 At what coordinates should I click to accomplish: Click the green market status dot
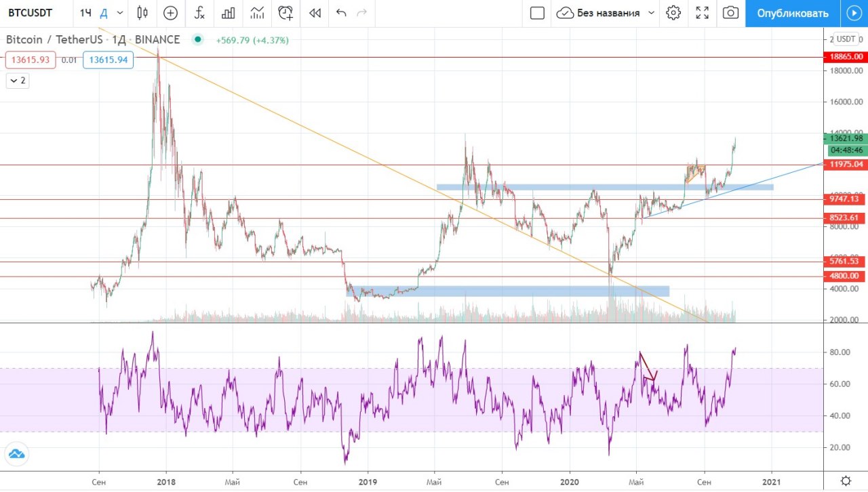(x=197, y=40)
